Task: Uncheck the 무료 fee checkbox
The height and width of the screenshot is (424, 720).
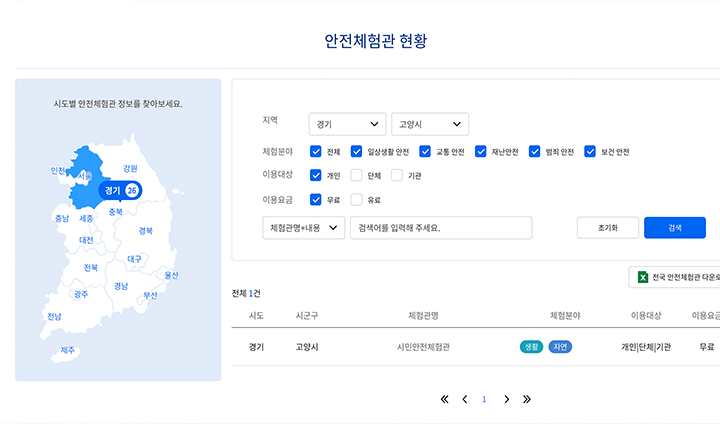Action: (x=315, y=199)
